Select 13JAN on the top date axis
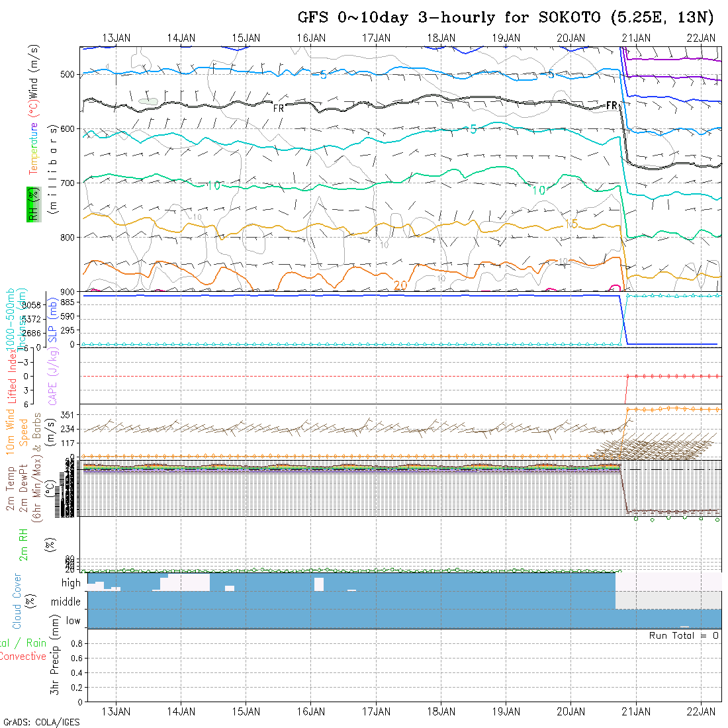 coord(117,38)
